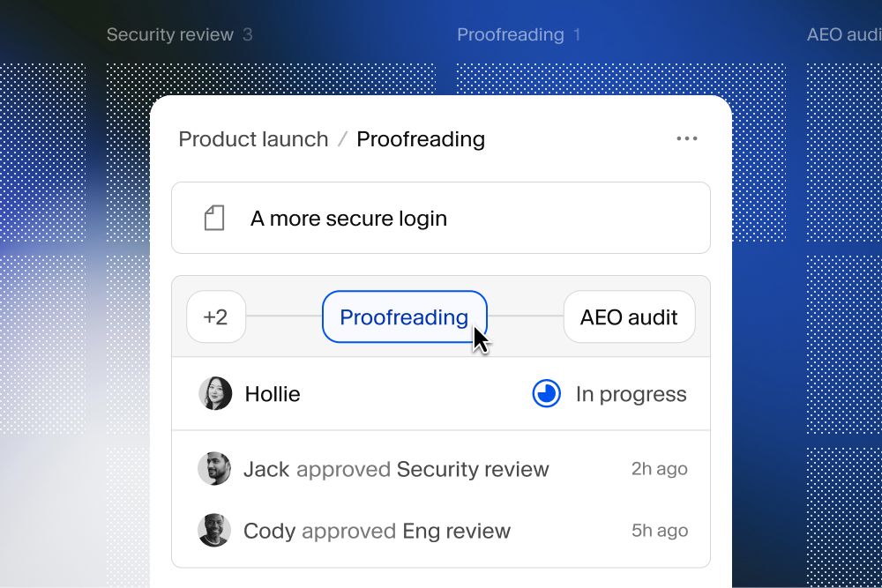
Task: Click the 2h ago timestamp
Action: [659, 468]
